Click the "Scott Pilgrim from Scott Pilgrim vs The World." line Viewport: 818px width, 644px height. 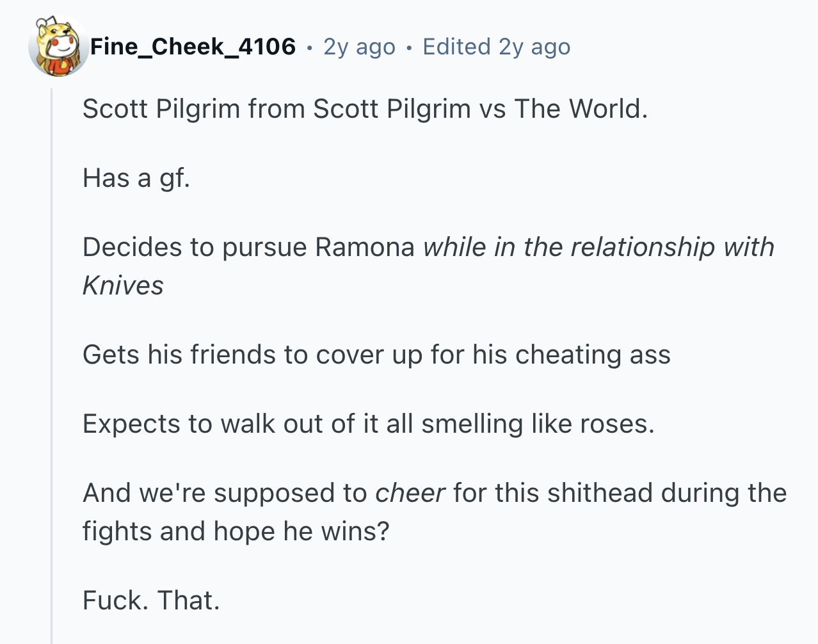365,109
